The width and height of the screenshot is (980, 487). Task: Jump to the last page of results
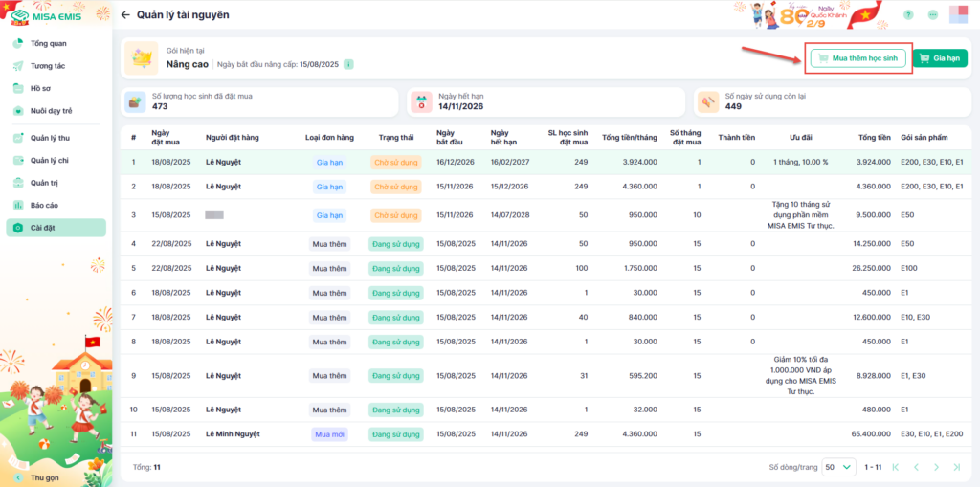[958, 467]
